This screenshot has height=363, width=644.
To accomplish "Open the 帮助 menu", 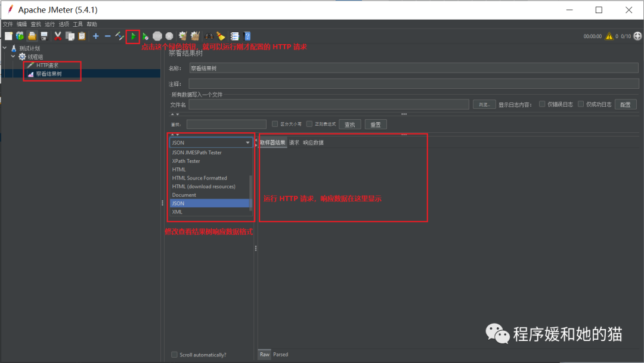I will pyautogui.click(x=92, y=24).
